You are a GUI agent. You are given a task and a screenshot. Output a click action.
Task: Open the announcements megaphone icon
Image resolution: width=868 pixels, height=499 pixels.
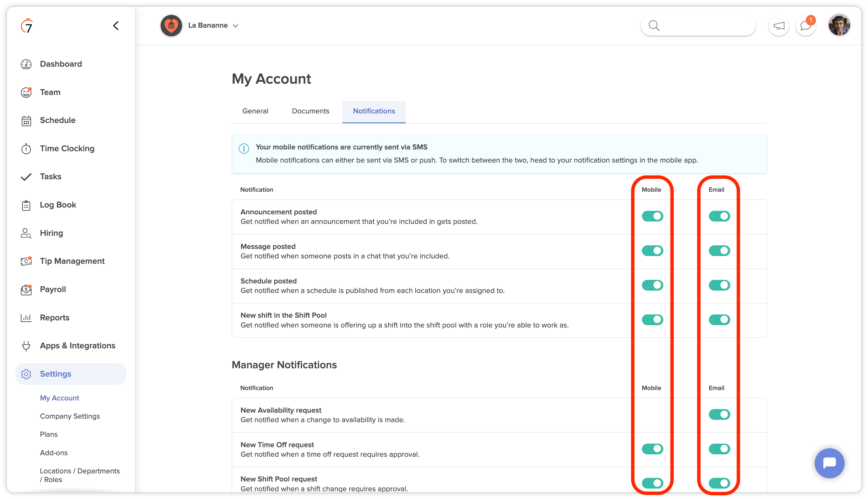(x=779, y=26)
